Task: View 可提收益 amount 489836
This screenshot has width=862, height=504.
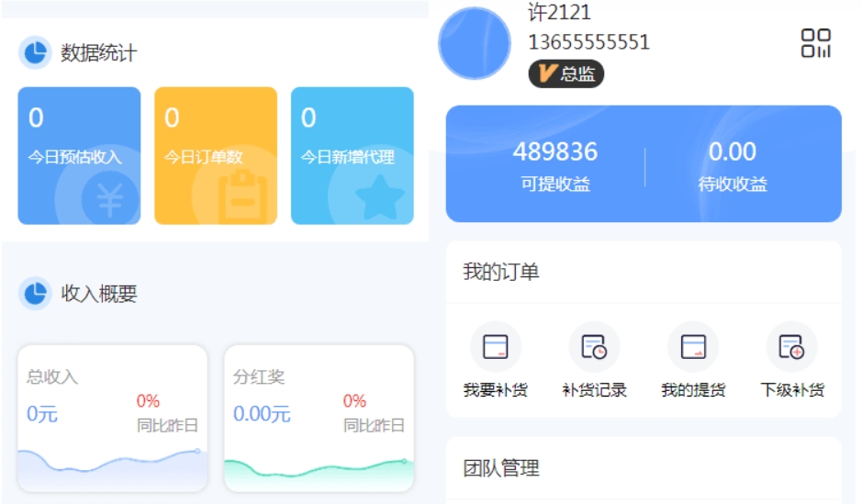Action: pyautogui.click(x=554, y=152)
